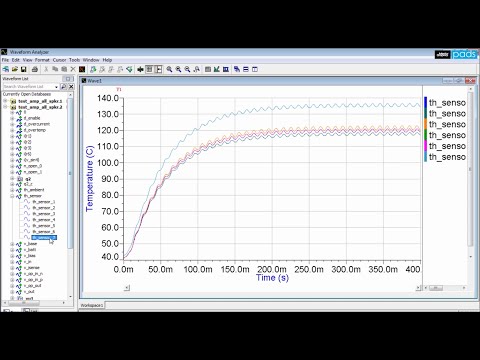
Task: Expand the d_overcurrent signal node
Action: 12,124
